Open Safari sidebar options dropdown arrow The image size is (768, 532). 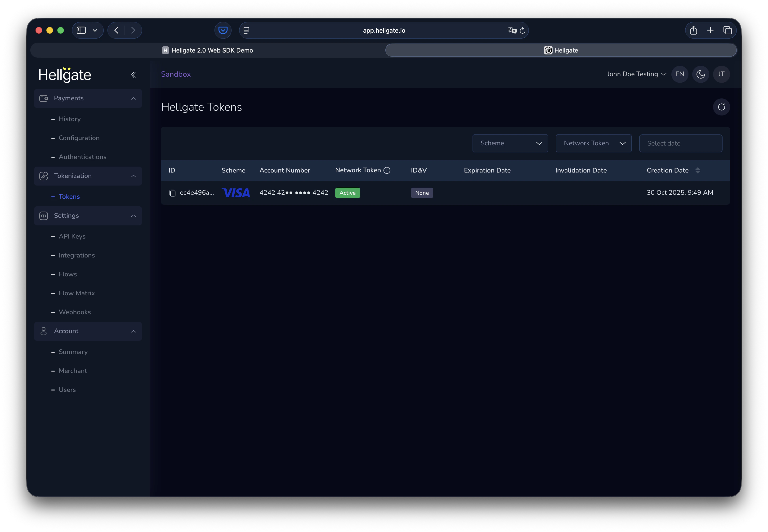(95, 30)
